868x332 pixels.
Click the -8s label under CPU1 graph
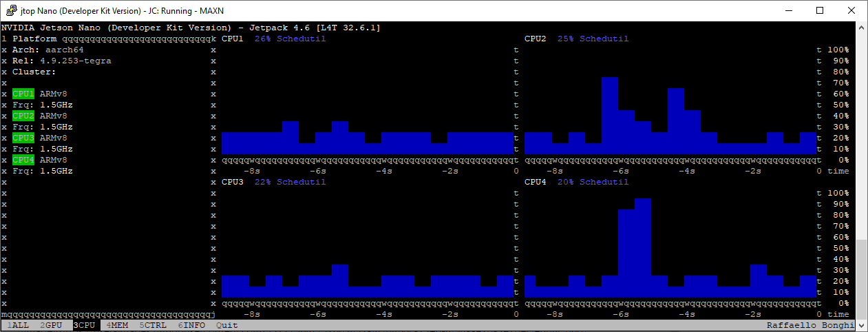252,171
